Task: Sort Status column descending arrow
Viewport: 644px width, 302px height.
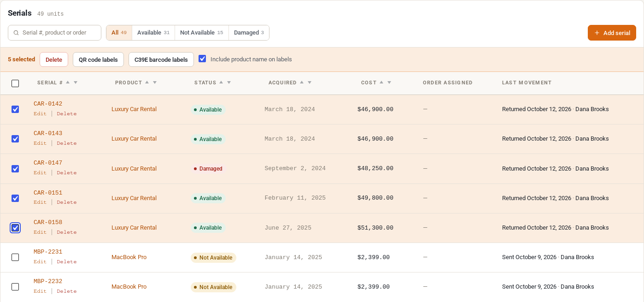Action: 229,83
